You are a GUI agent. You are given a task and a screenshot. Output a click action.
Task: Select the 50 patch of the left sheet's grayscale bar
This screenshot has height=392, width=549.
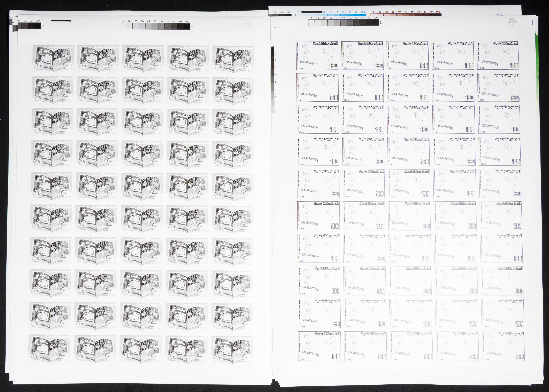point(155,27)
